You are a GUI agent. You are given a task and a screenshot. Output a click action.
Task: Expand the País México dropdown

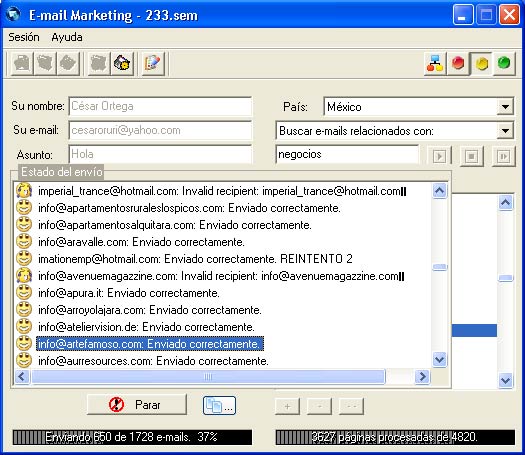coord(505,107)
